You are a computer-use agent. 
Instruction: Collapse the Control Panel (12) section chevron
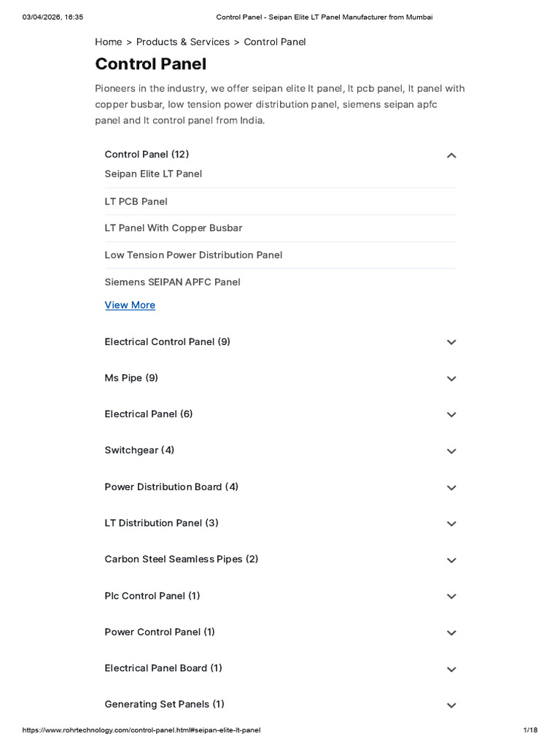(x=451, y=155)
